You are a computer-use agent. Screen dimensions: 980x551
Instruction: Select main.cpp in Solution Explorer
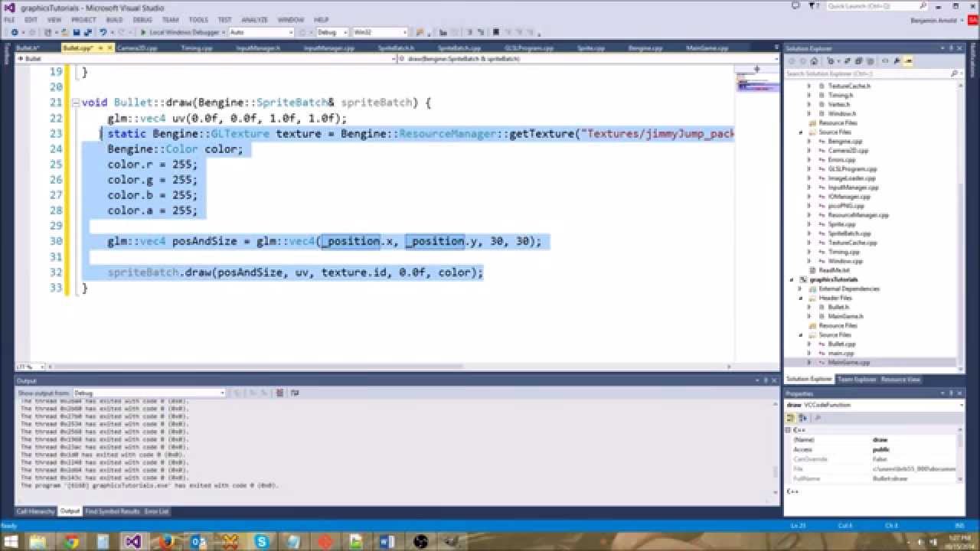(841, 353)
